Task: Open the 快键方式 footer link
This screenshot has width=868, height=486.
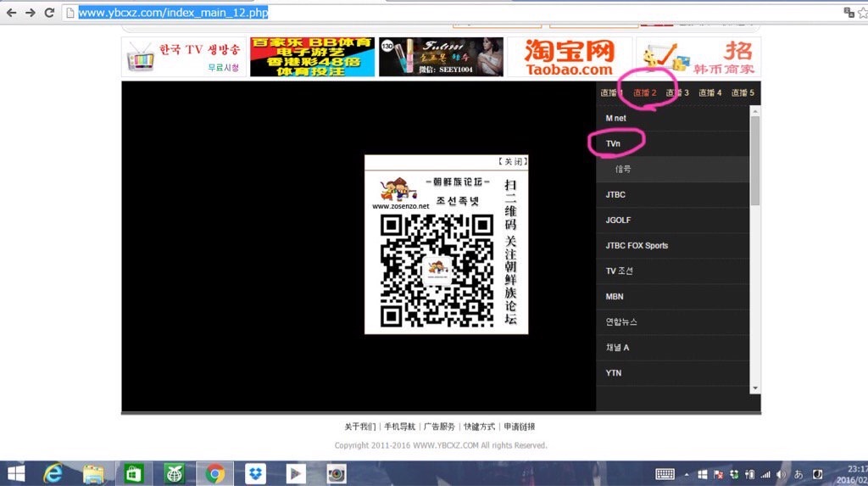Action: 480,427
